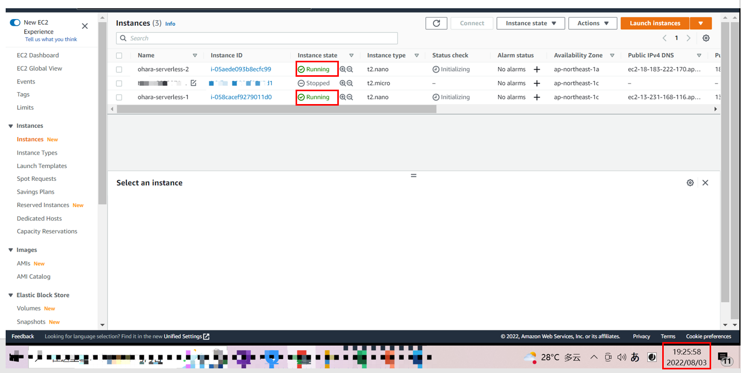Click taskbar clock showing 19:25:58

(687, 357)
